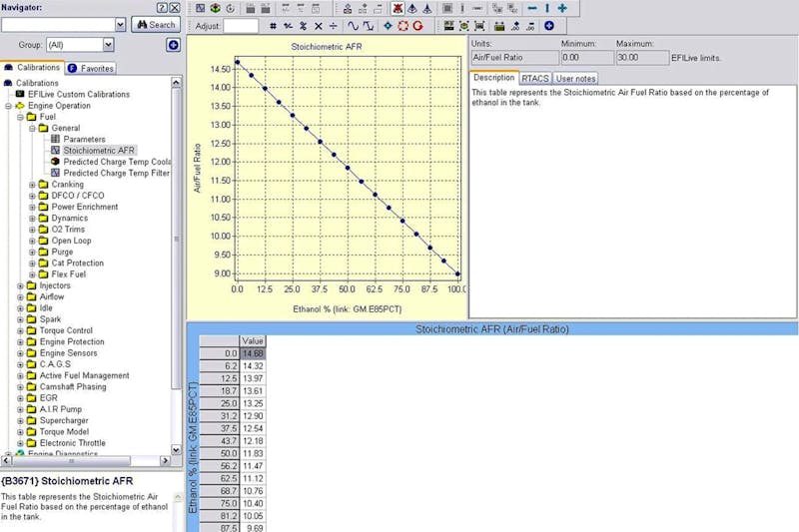The image size is (799, 532).
Task: Select the 14.68 value cell in table
Action: [x=253, y=353]
